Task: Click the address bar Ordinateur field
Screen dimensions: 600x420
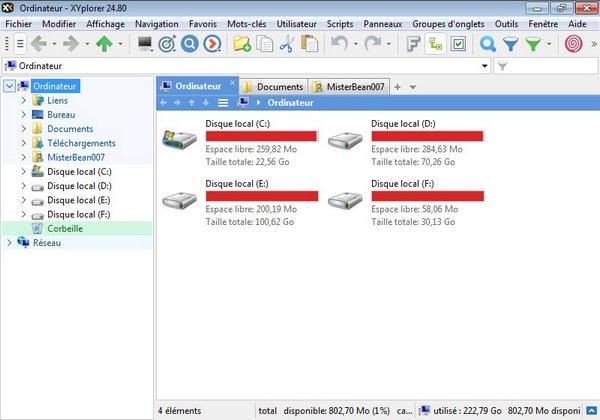Action: pos(246,66)
